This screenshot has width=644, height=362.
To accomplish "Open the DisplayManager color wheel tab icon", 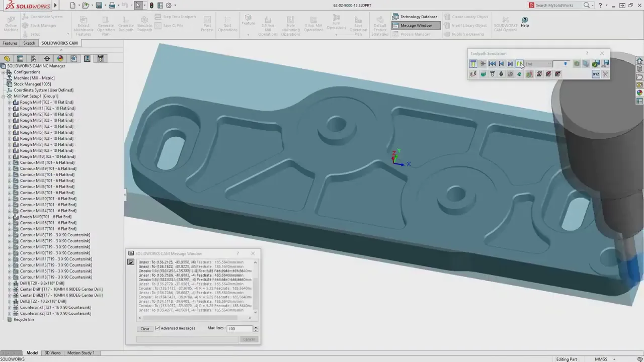I will (x=60, y=59).
